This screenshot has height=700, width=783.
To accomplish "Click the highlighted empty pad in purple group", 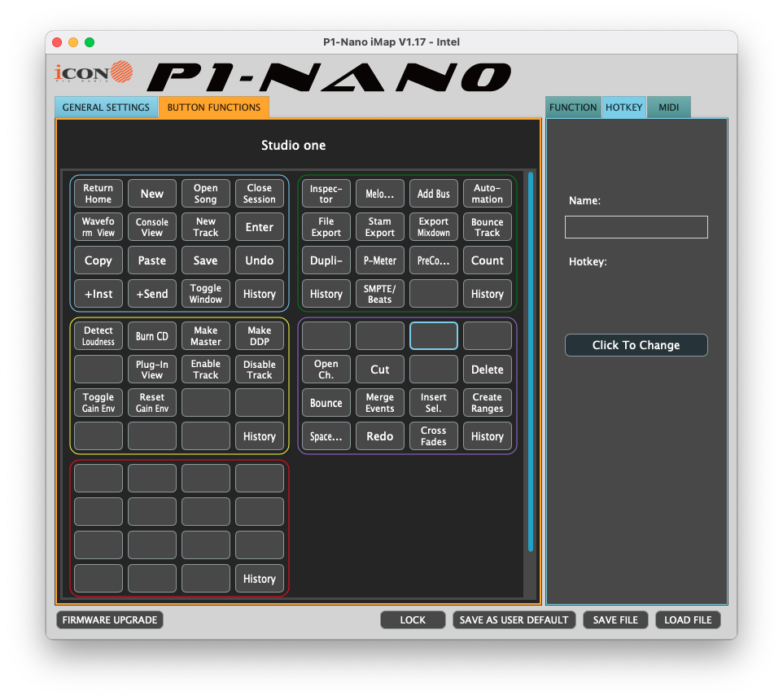I will tap(434, 336).
